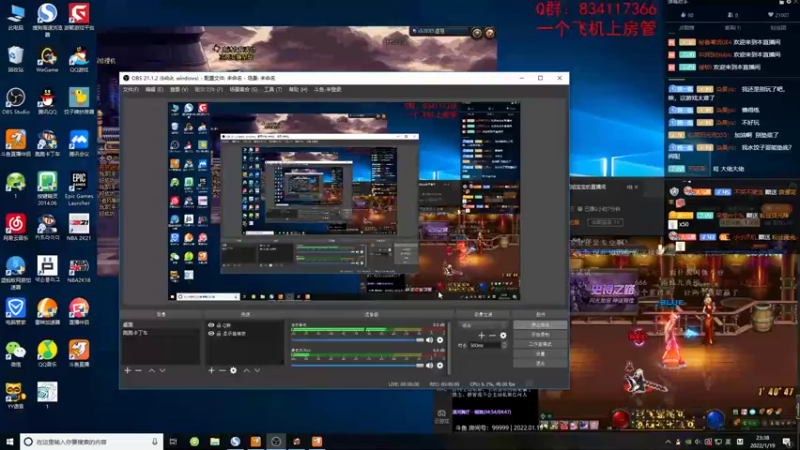Open NBA 2K21 desktop shortcut

[x=79, y=227]
